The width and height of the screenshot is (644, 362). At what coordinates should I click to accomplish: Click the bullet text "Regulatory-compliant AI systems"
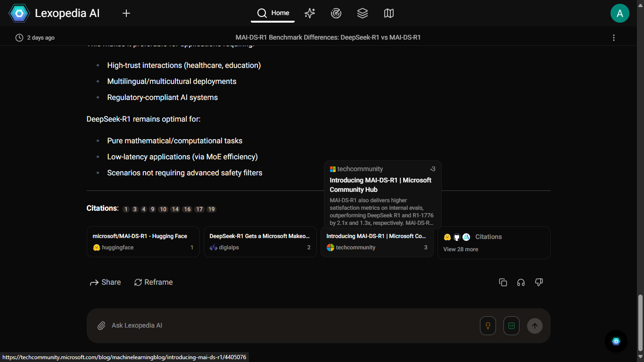pyautogui.click(x=163, y=98)
